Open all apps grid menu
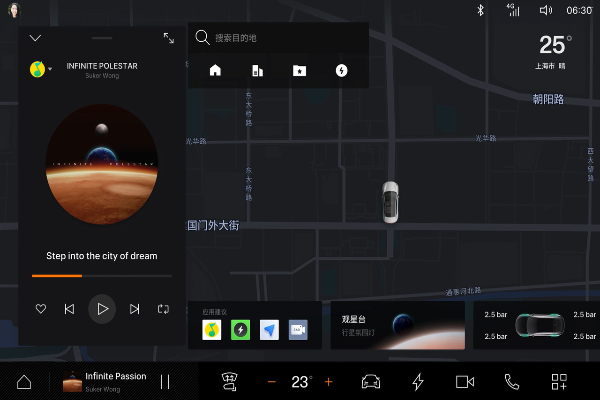 (559, 382)
